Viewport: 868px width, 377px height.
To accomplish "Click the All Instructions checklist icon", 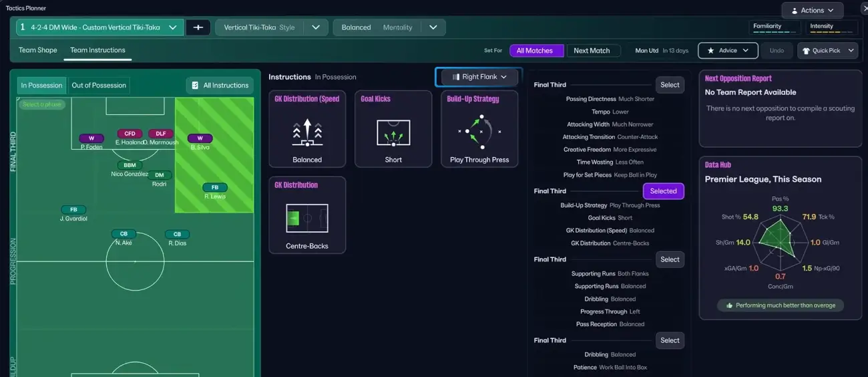I will (x=195, y=86).
